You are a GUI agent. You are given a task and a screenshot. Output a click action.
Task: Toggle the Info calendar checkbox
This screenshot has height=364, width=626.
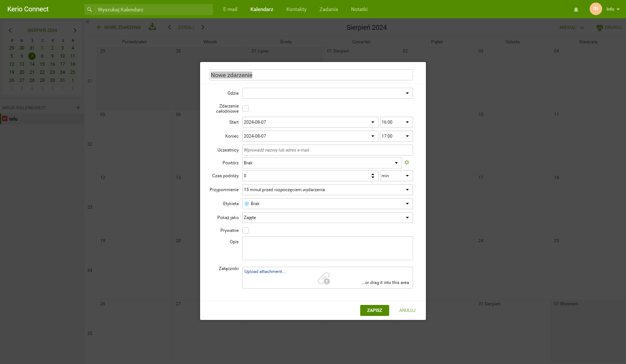(5, 119)
